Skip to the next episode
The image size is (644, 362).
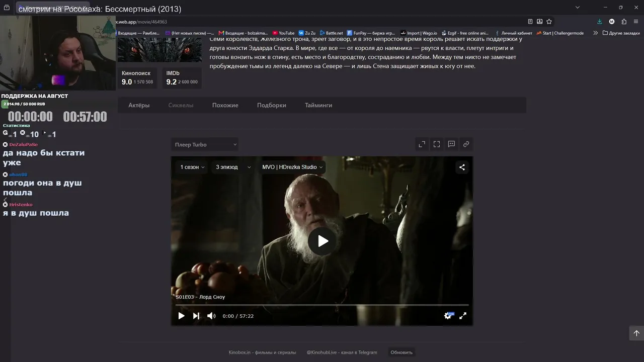pos(196,316)
